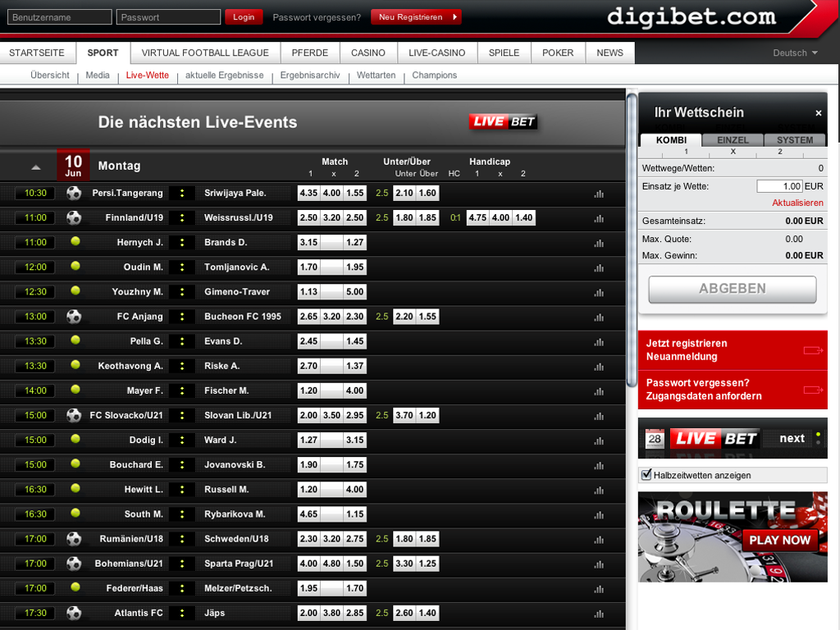The height and width of the screenshot is (630, 840).
Task: Close the Ihr Wettschein panel
Action: [x=819, y=113]
